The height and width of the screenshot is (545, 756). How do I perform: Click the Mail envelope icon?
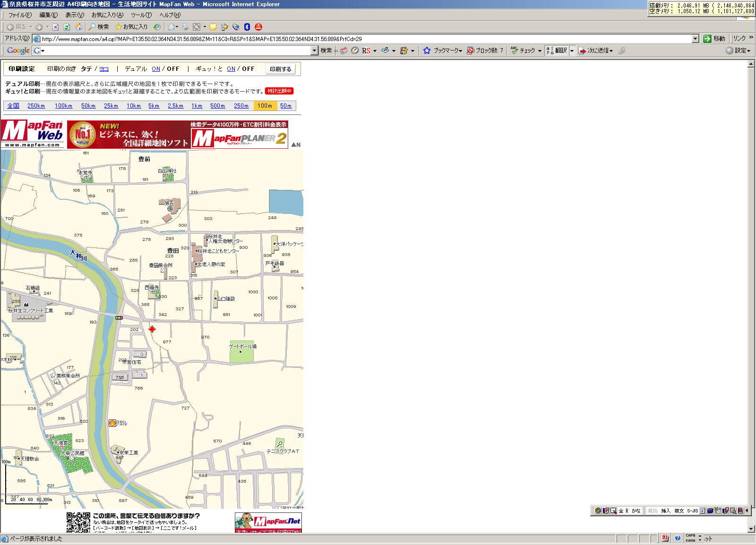[x=171, y=27]
